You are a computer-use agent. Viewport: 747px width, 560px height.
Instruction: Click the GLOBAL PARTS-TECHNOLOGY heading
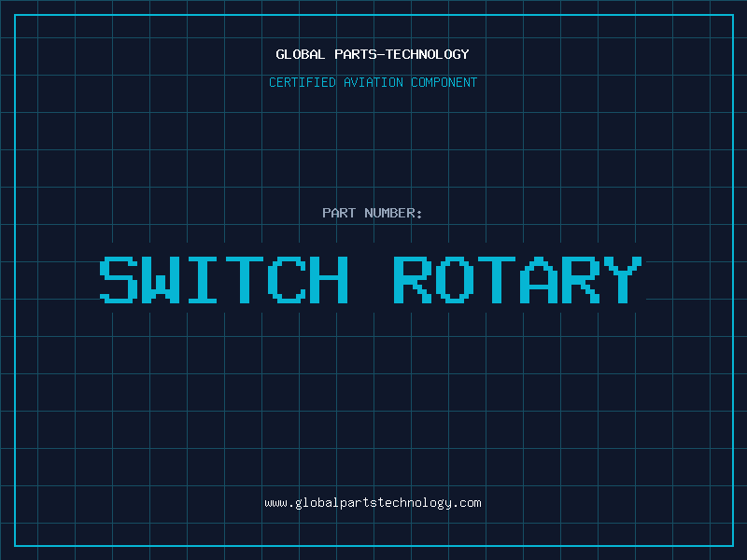coord(373,54)
